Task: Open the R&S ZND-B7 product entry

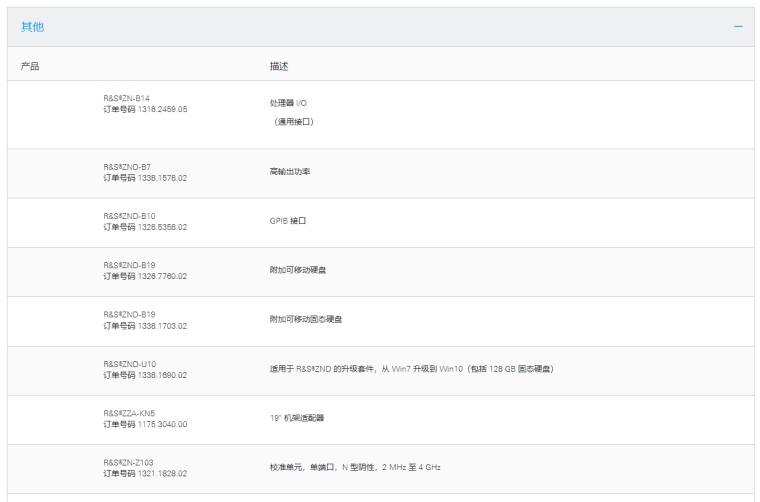Action: click(x=127, y=167)
